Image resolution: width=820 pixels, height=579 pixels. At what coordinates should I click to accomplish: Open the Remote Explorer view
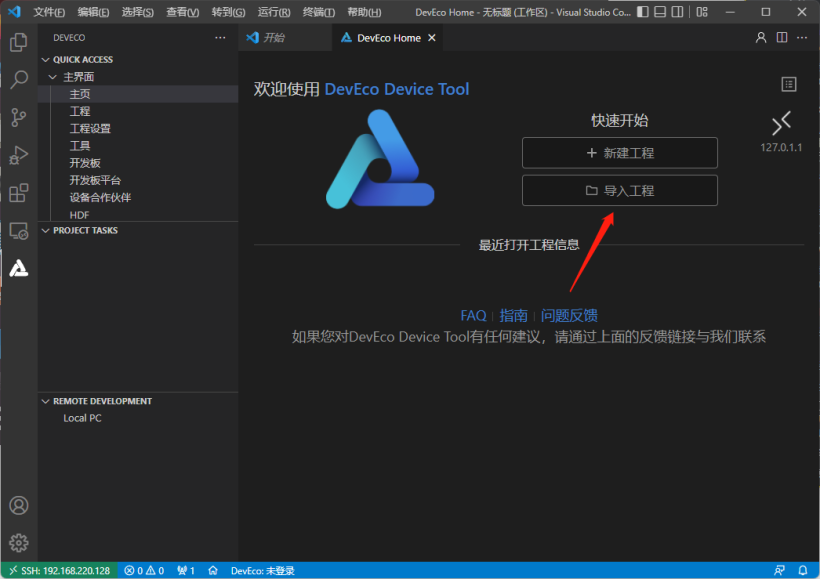click(18, 231)
